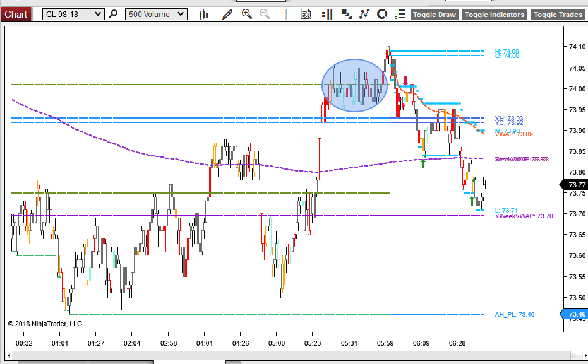The image size is (588, 364).
Task: Click the 73.46 price axis marker
Action: [x=575, y=314]
